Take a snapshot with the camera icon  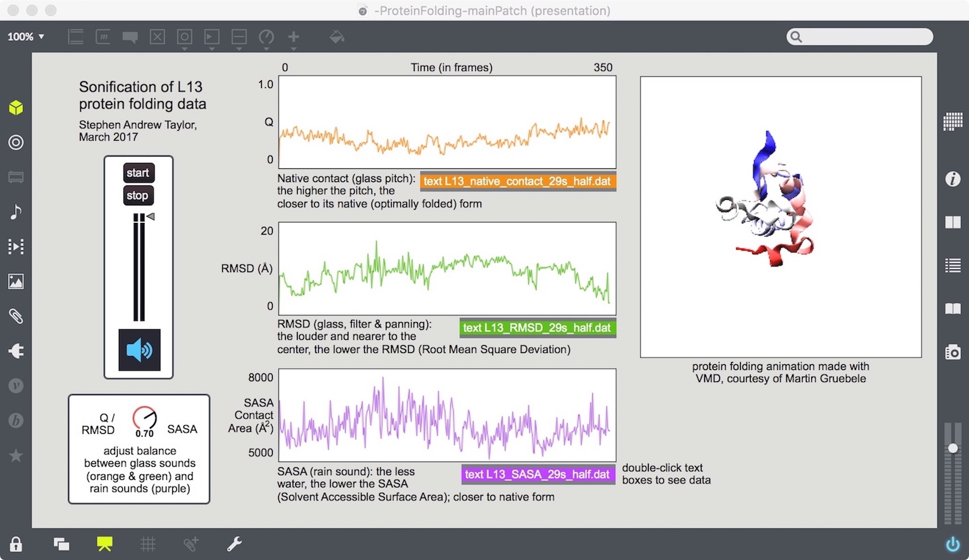(x=953, y=352)
